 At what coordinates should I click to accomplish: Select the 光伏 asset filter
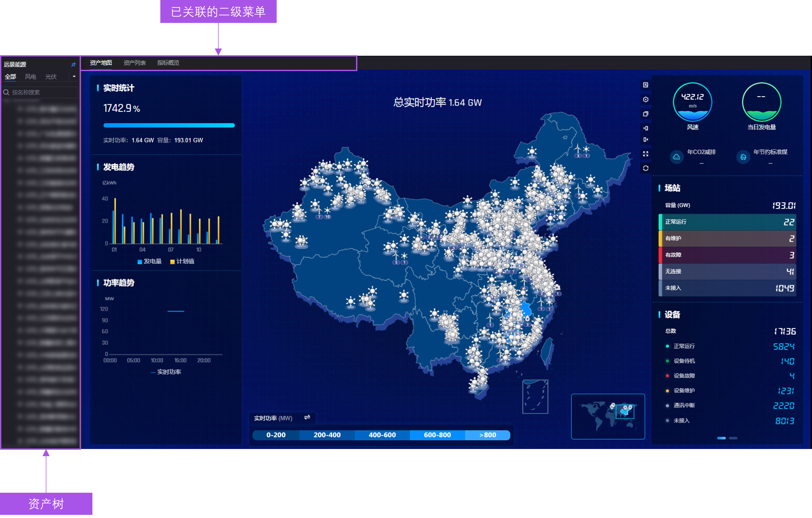click(50, 77)
